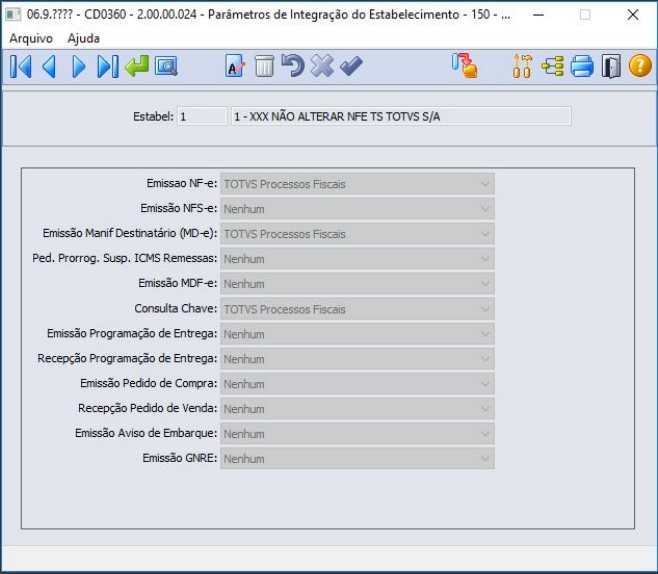Screen dimensions: 658x574
Task: Click the cancel X icon
Action: pyautogui.click(x=322, y=66)
